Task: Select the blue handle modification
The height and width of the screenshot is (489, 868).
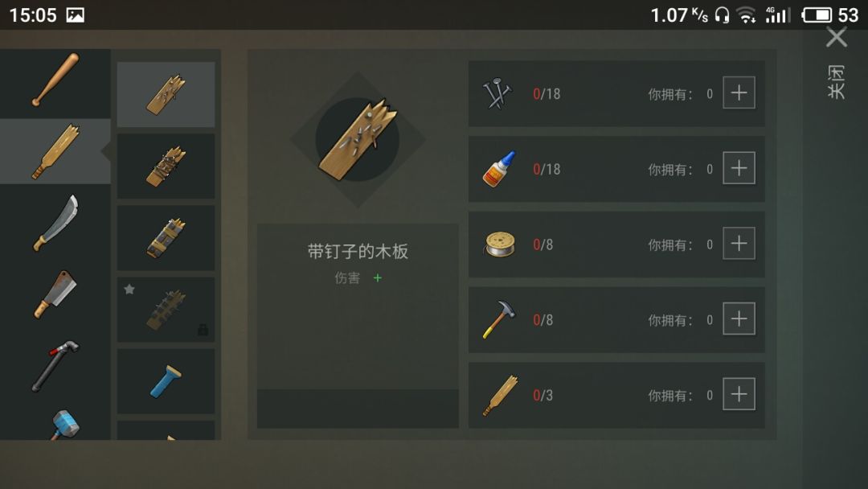Action: pyautogui.click(x=166, y=381)
